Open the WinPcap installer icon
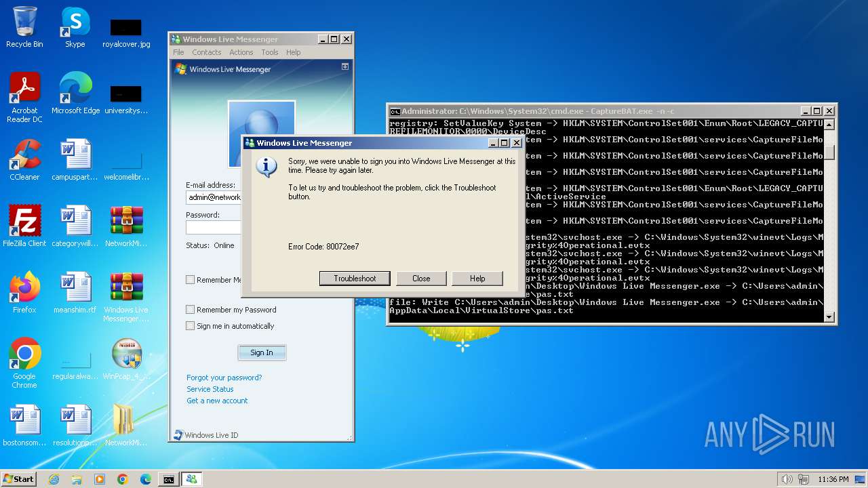The width and height of the screenshot is (868, 488). coord(126,359)
